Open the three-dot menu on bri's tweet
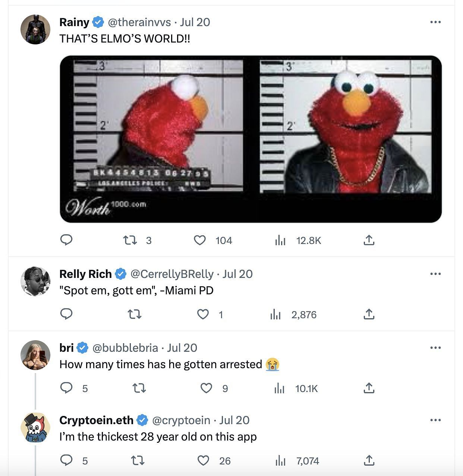Viewport: 463px width, 476px height. (435, 348)
